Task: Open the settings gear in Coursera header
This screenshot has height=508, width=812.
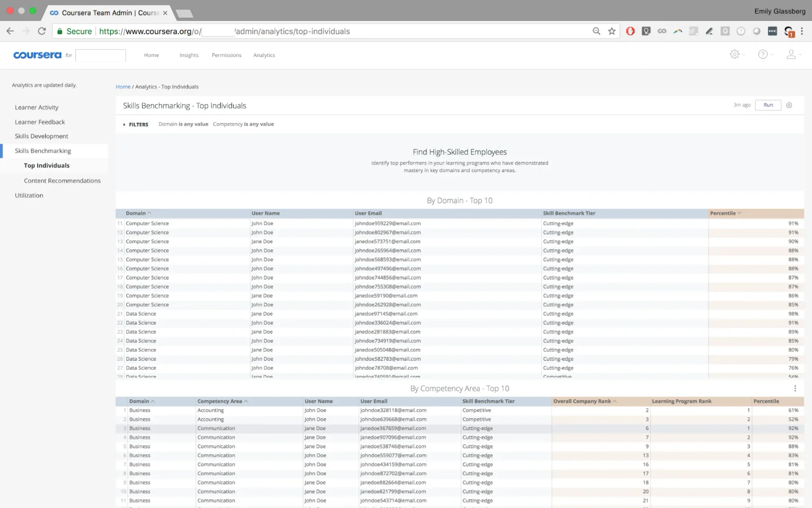Action: tap(734, 54)
